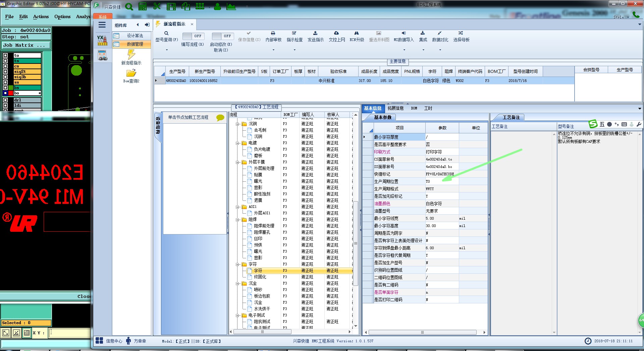Click green phone icon at top right

[x=636, y=14]
